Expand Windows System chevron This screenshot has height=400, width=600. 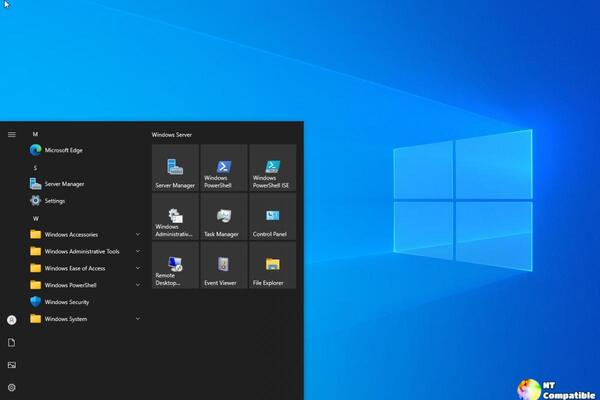(x=138, y=318)
